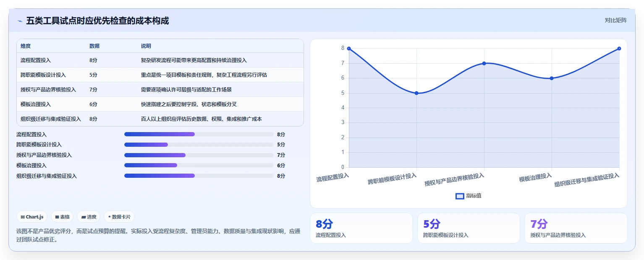Click chart data point for 跨职能模板设计投入
This screenshot has width=644, height=260.
(416, 93)
